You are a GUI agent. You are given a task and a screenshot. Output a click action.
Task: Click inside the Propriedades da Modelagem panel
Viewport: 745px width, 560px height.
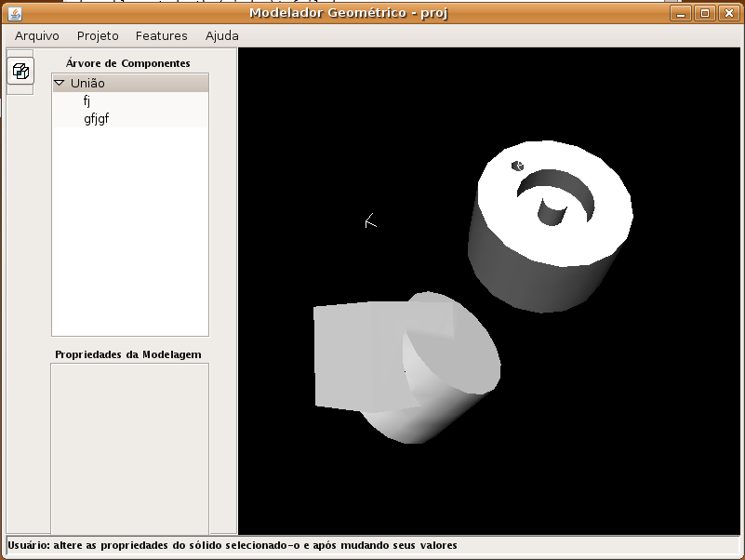click(x=129, y=447)
